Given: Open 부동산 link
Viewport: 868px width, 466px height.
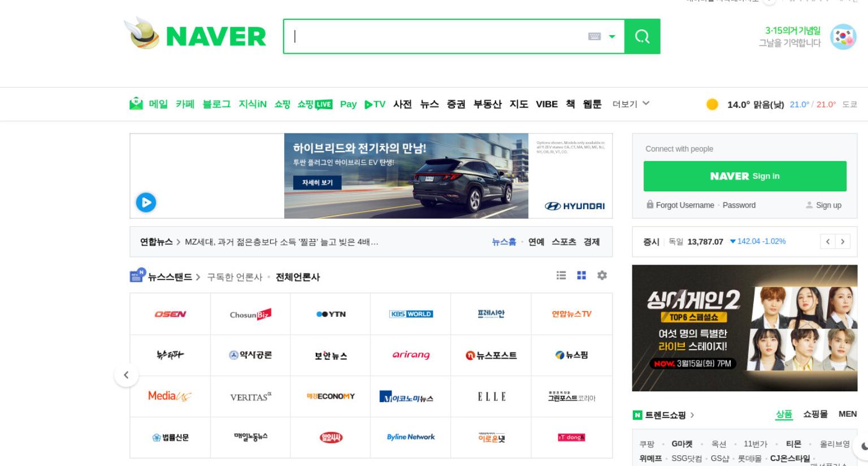Looking at the screenshot, I should click(487, 104).
